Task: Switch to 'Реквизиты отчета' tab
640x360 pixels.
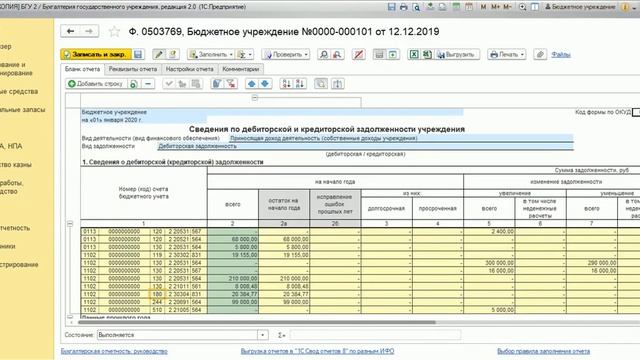Action: click(x=133, y=69)
